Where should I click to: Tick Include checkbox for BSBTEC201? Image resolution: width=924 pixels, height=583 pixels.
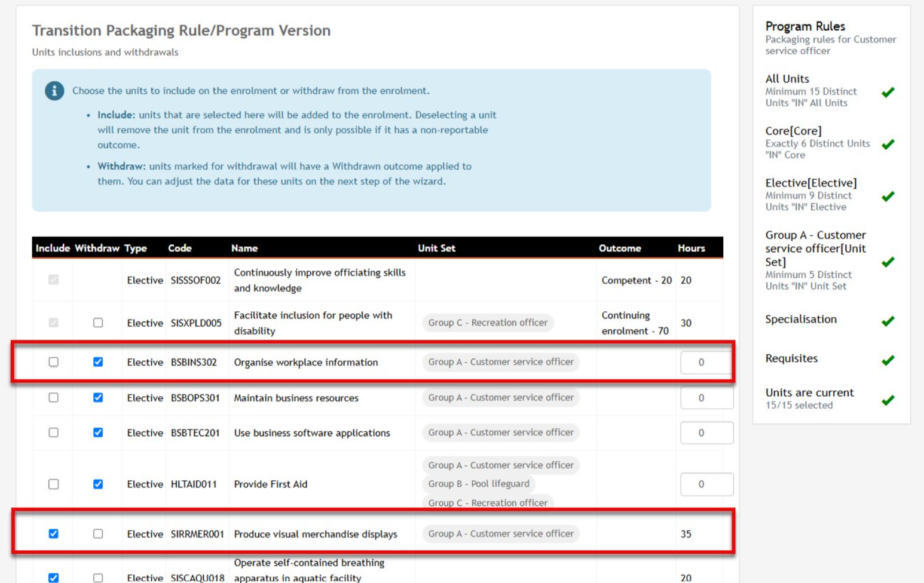click(54, 432)
